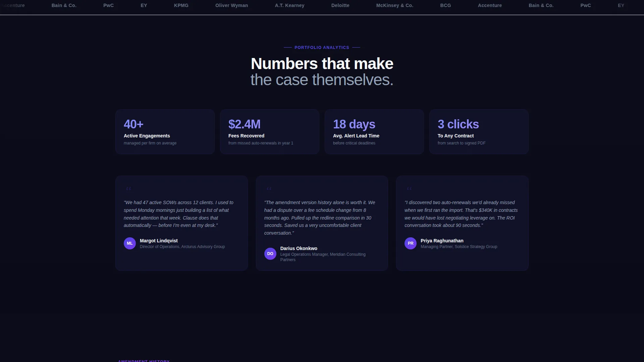644x362 pixels.
Task: Click the PR avatar for Priya Raghunathan
Action: click(411, 243)
